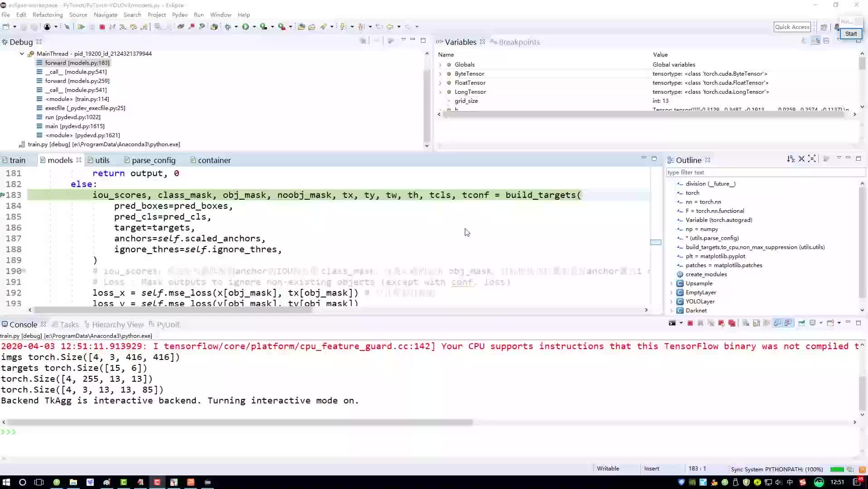Click the Step Return toolbar icon
868x489 pixels.
(x=144, y=27)
